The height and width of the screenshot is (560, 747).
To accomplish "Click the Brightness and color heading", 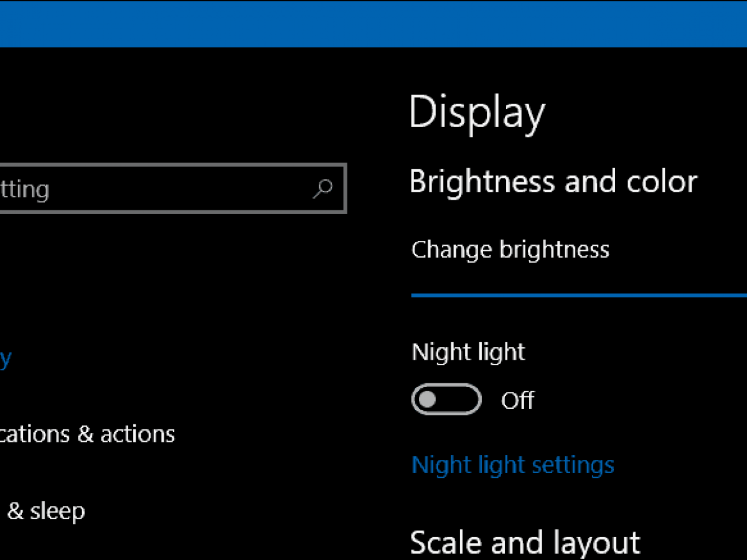I will click(x=553, y=182).
